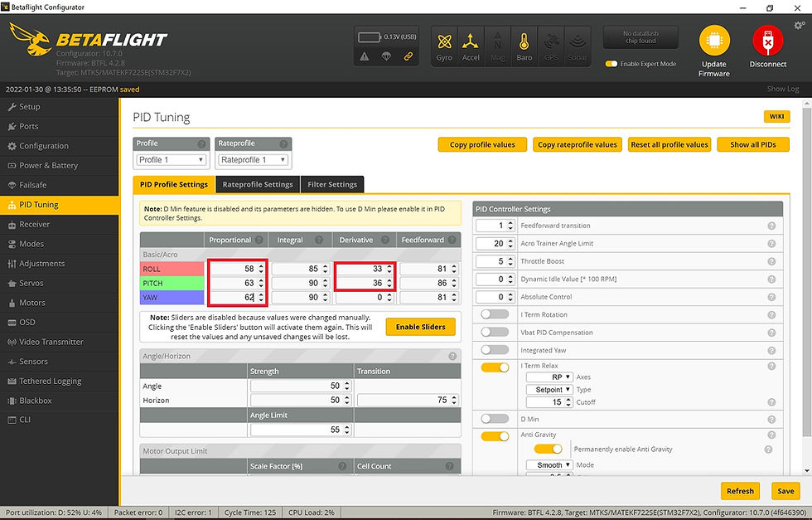Click the Update Firmware chip icon
The width and height of the screenshot is (812, 520).
714,41
